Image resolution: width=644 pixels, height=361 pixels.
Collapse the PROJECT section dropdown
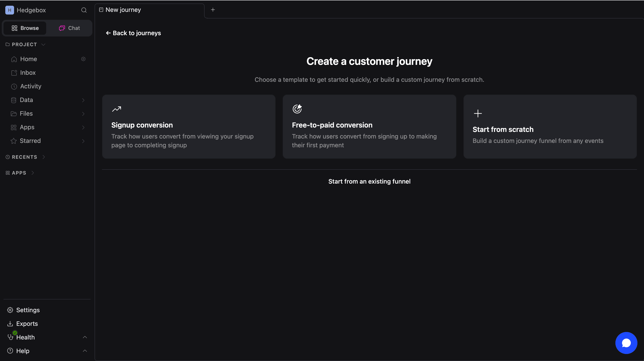point(43,44)
